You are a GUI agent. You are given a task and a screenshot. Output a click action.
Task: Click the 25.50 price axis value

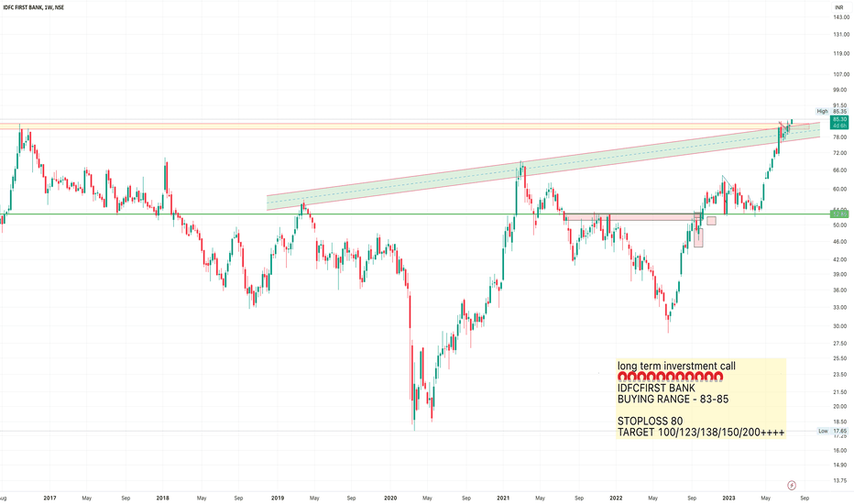[840, 358]
